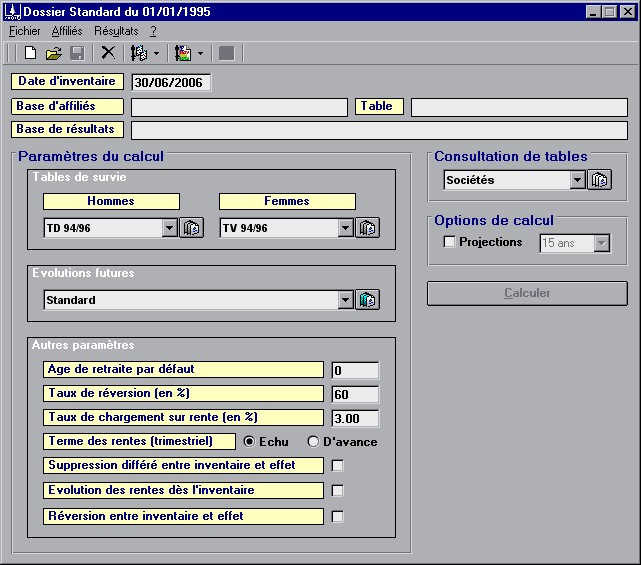This screenshot has width=641, height=565.
Task: Click the Age de retraite par défaut field
Action: [355, 370]
